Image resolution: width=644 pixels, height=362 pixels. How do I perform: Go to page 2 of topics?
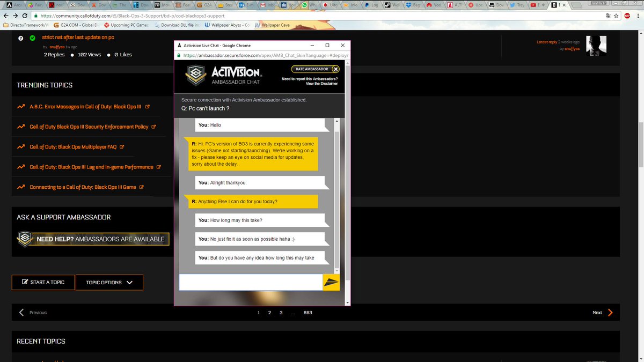click(x=269, y=312)
